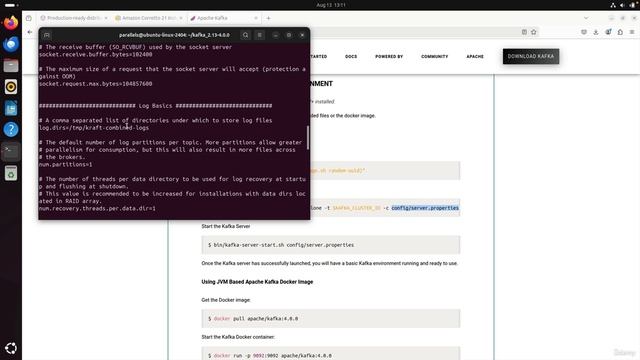The width and height of the screenshot is (640, 360).
Task: Expand the list all tabs chevron
Action: coord(586,18)
